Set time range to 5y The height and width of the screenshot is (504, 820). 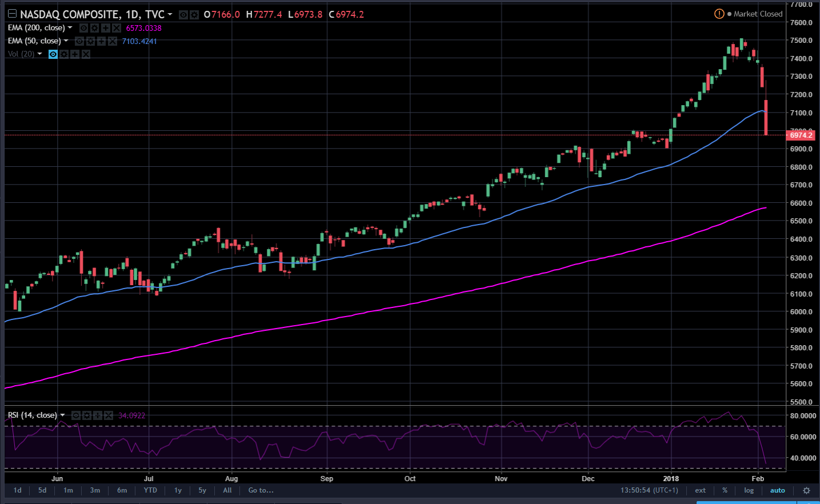pyautogui.click(x=202, y=490)
